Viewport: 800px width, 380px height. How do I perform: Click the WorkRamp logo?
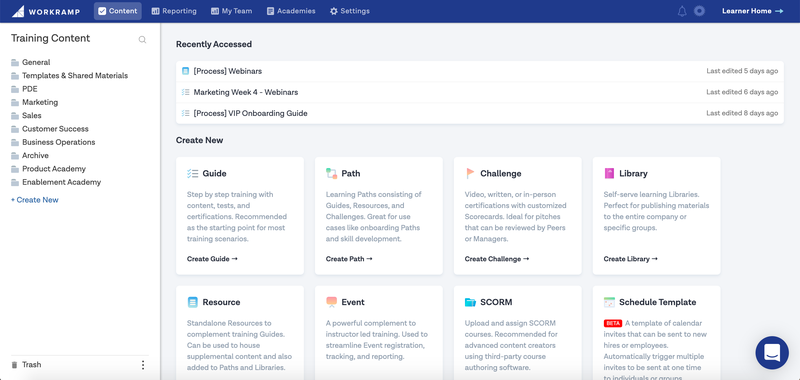(46, 11)
